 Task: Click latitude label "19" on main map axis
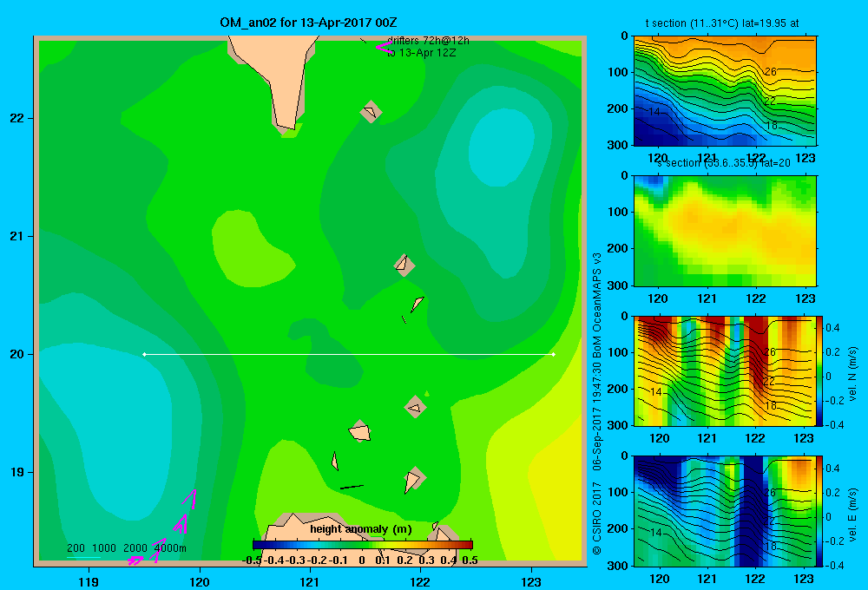click(16, 472)
